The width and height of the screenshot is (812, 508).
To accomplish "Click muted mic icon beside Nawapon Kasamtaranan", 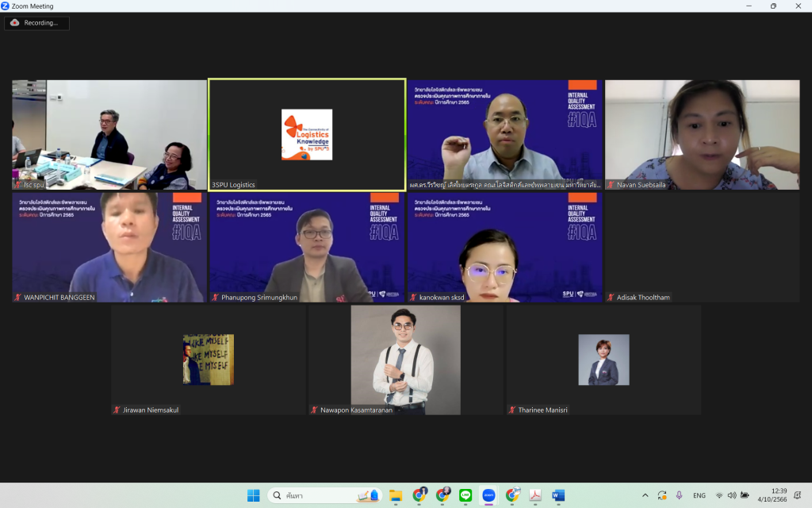I will pyautogui.click(x=314, y=410).
